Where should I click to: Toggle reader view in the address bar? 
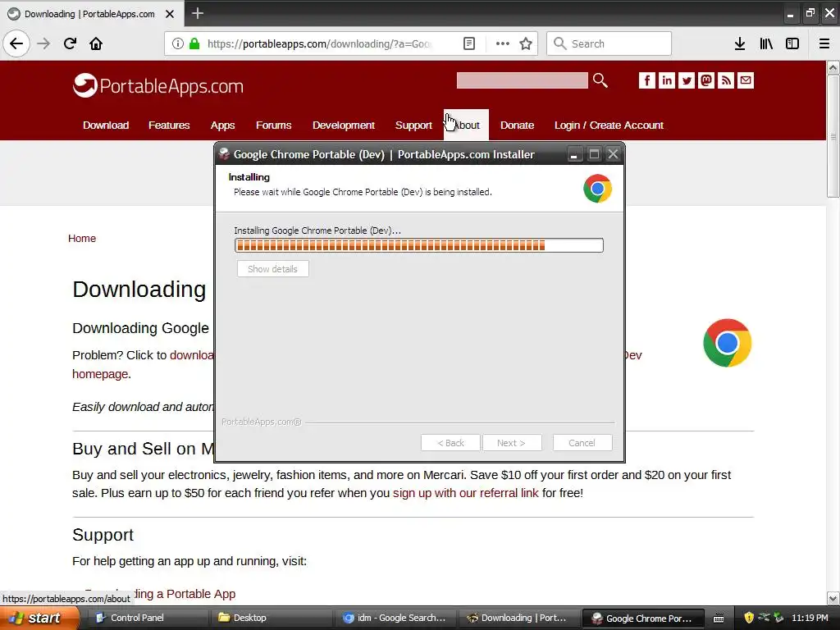coord(468,43)
